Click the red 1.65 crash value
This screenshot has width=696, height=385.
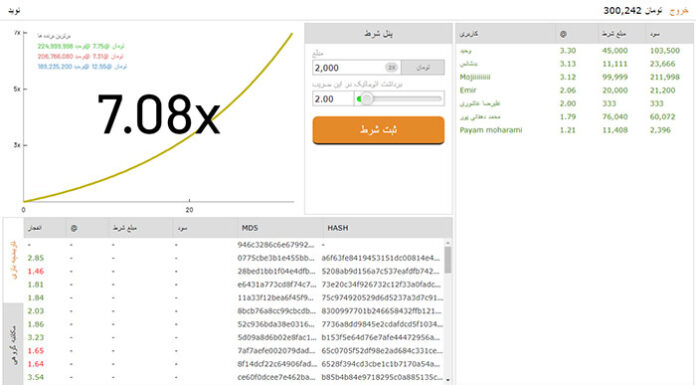pyautogui.click(x=36, y=350)
